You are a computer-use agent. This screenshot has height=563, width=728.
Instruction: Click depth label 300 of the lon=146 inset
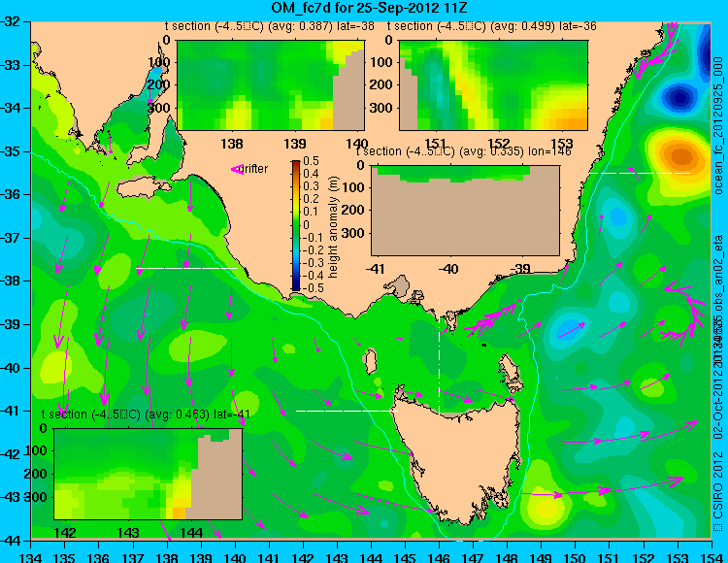pyautogui.click(x=353, y=233)
